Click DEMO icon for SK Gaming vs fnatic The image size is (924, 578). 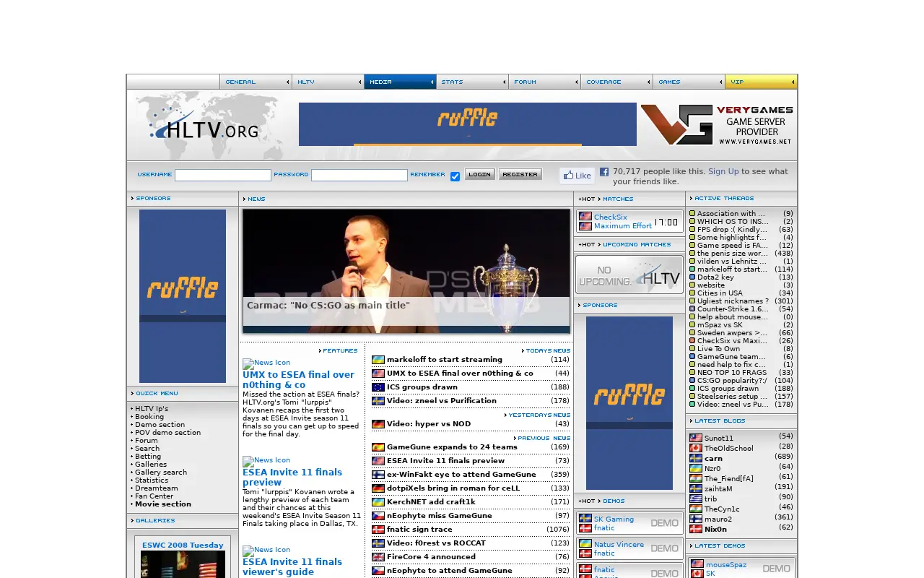[664, 523]
